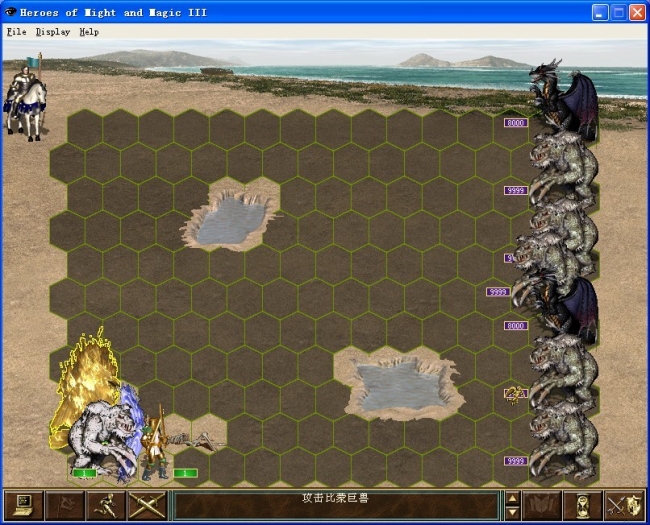This screenshot has width=650, height=525.
Task: Click the greyed-out surrender flag button
Action: (x=65, y=505)
